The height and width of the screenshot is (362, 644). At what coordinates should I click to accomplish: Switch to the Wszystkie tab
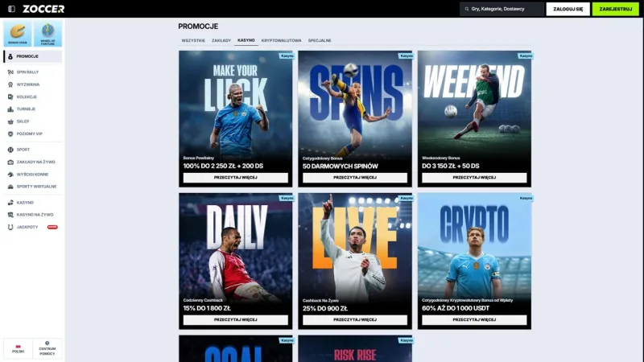pyautogui.click(x=193, y=41)
